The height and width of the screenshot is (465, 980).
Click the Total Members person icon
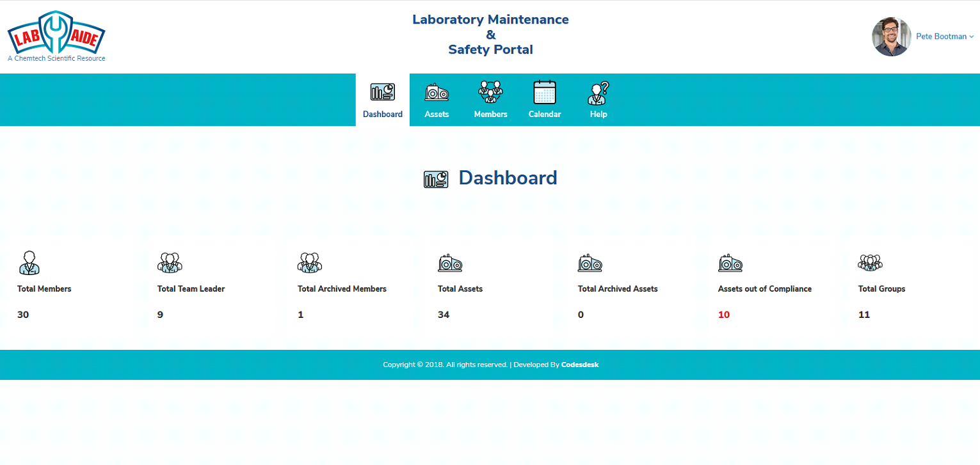point(28,262)
